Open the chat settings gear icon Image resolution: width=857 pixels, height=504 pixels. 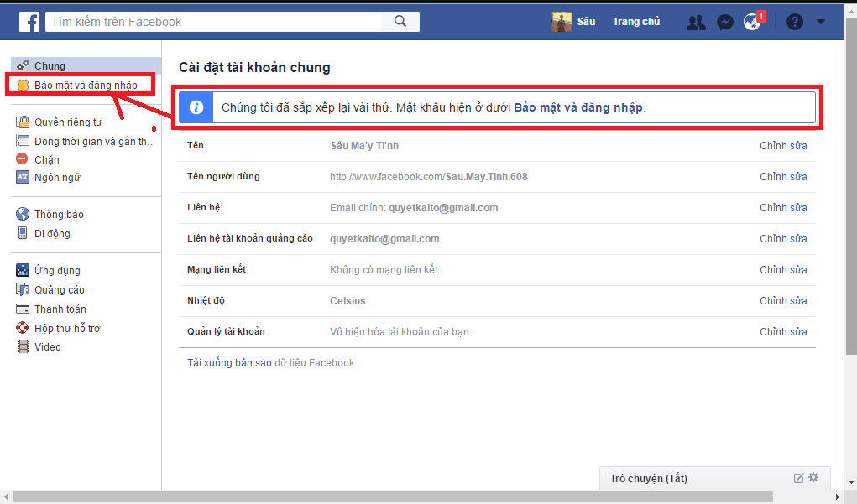pos(813,477)
